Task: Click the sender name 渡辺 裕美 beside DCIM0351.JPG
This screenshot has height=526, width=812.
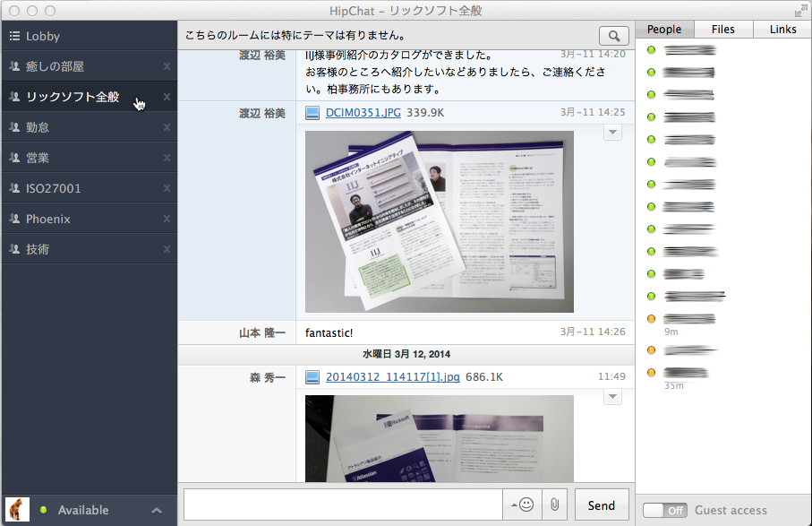Action: (262, 113)
